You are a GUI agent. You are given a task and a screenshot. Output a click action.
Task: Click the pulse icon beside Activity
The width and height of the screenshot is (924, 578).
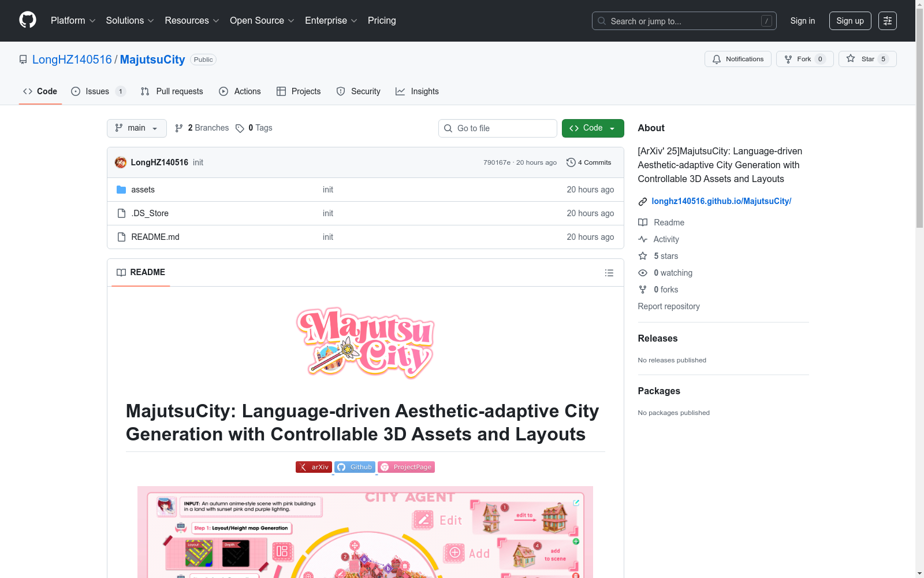(x=643, y=239)
